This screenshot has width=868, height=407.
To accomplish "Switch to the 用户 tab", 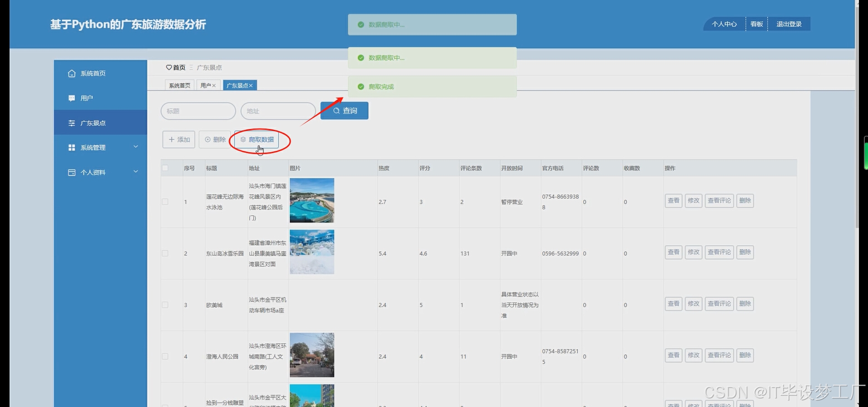I will tap(208, 85).
